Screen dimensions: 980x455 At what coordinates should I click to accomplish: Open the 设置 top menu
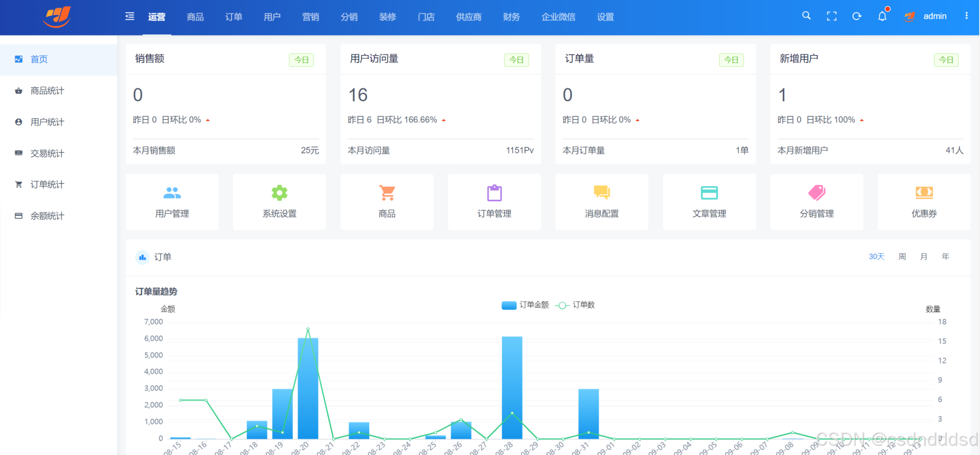coord(605,17)
